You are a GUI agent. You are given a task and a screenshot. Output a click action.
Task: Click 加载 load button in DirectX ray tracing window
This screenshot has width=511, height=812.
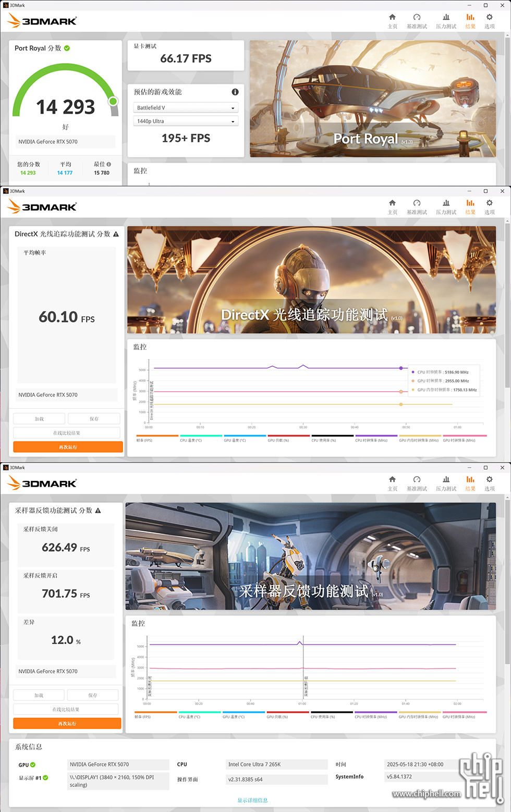(39, 419)
